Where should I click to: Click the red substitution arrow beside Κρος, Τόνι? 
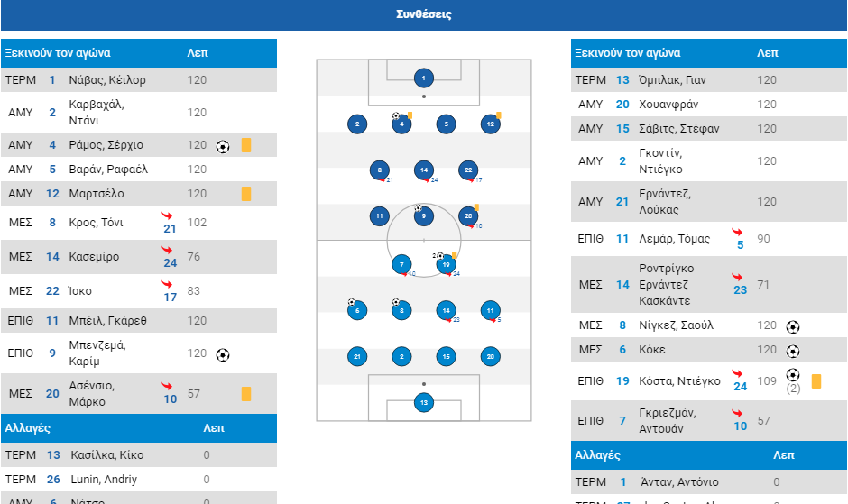[167, 215]
